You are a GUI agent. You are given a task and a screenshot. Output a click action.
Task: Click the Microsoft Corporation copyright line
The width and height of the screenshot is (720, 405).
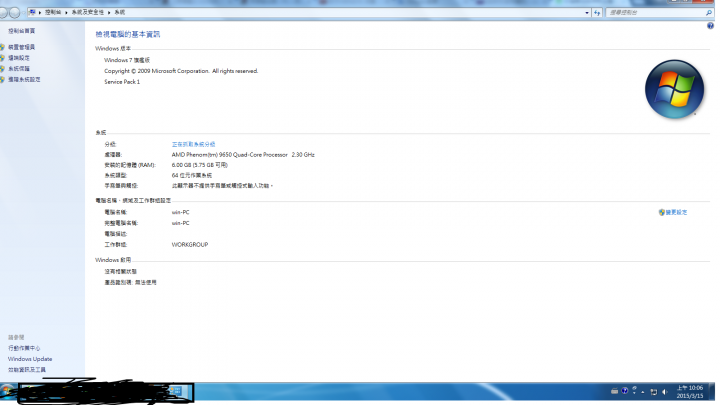[x=181, y=71]
